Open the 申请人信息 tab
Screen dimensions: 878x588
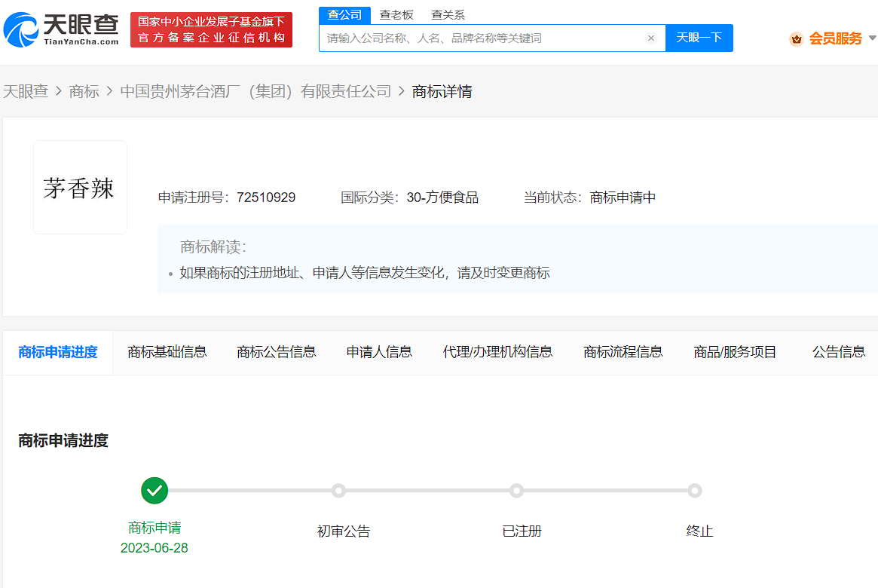(x=379, y=352)
